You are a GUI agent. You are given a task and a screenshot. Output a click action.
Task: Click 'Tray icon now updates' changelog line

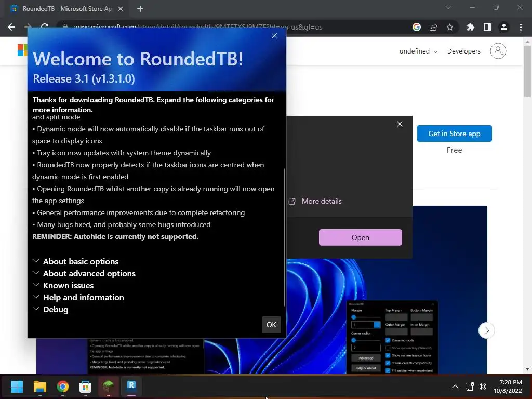(x=122, y=153)
